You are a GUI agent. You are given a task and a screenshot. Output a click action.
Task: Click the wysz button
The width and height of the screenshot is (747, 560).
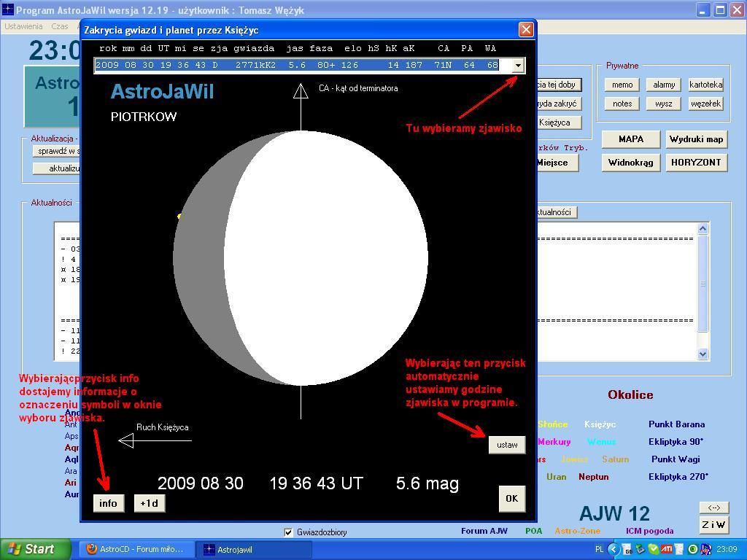point(664,104)
